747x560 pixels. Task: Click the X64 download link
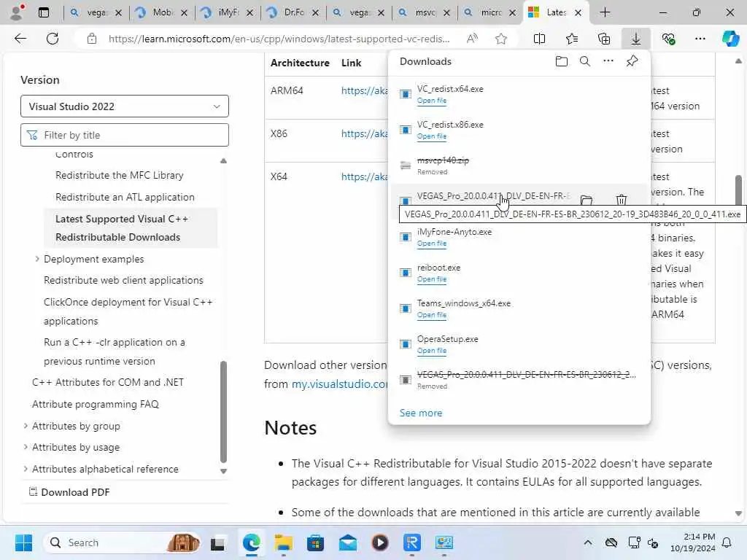pyautogui.click(x=365, y=176)
